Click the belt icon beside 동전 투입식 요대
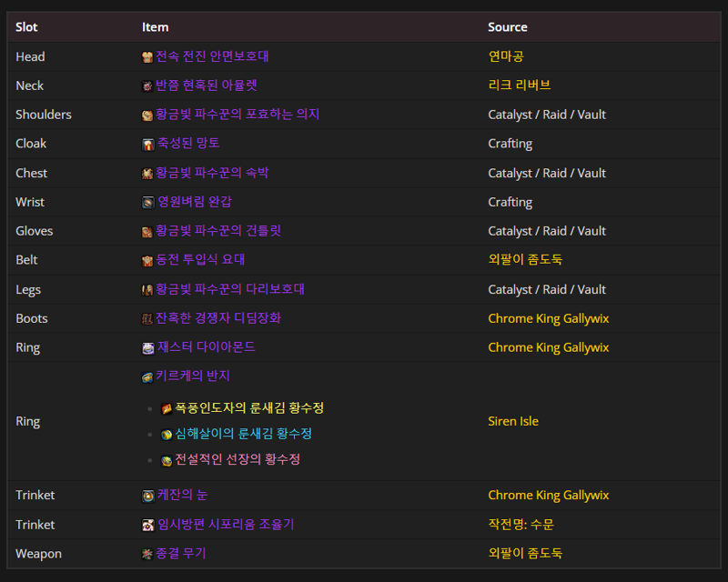This screenshot has width=728, height=582. coord(147,261)
